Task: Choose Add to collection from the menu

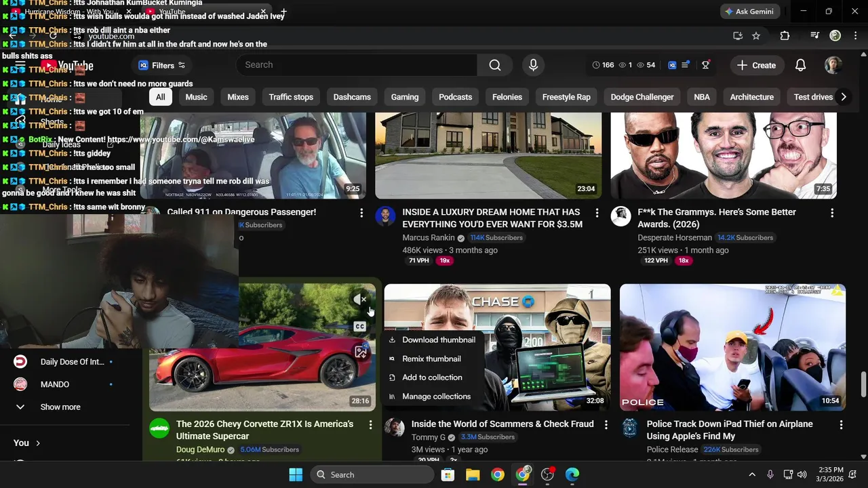Action: point(432,378)
